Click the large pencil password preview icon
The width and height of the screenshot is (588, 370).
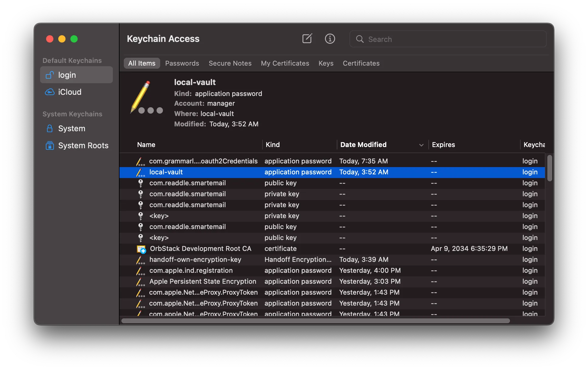point(147,97)
